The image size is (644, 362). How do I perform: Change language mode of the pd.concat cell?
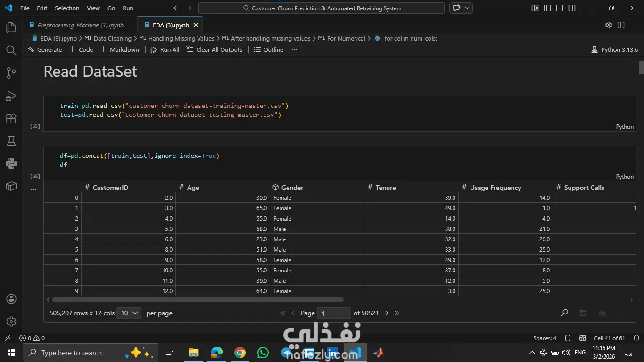point(625,177)
